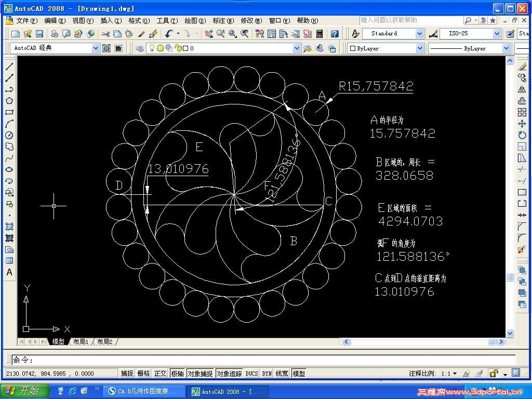Toggle 极轴 polar tracking

tap(177, 374)
